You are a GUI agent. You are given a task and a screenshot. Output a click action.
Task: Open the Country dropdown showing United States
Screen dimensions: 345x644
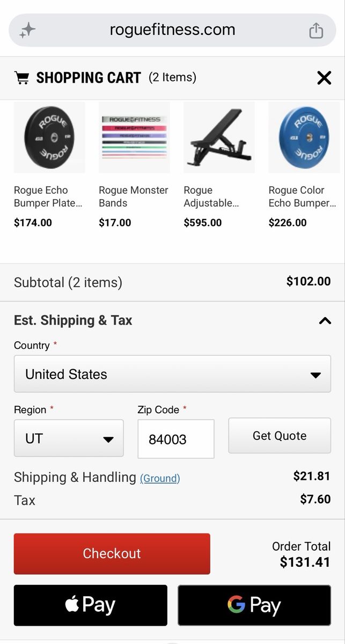172,374
